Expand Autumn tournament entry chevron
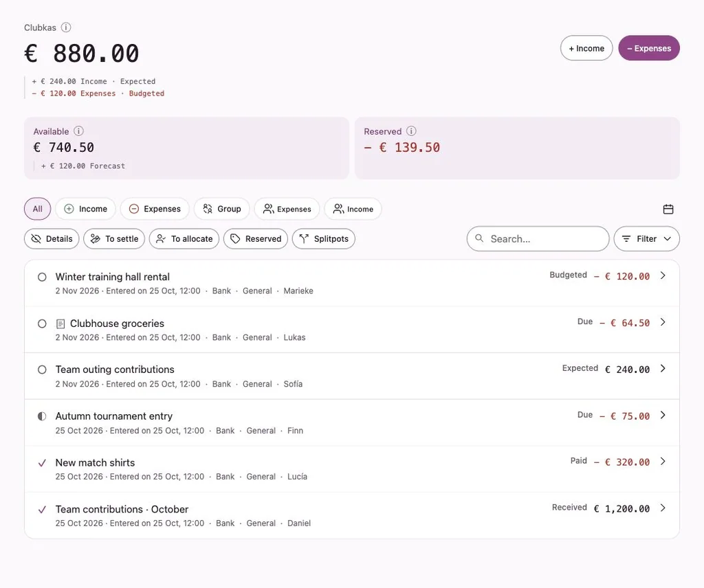The height and width of the screenshot is (588, 704). pyautogui.click(x=663, y=415)
